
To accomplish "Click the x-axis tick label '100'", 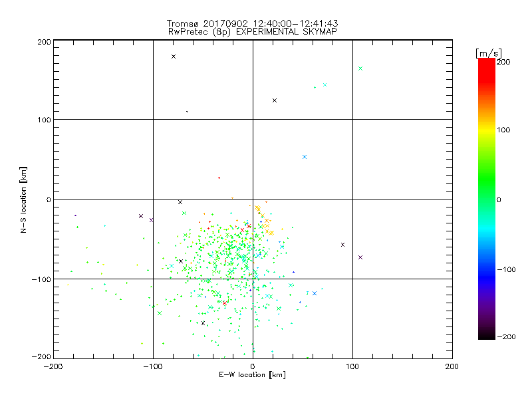I will click(352, 367).
